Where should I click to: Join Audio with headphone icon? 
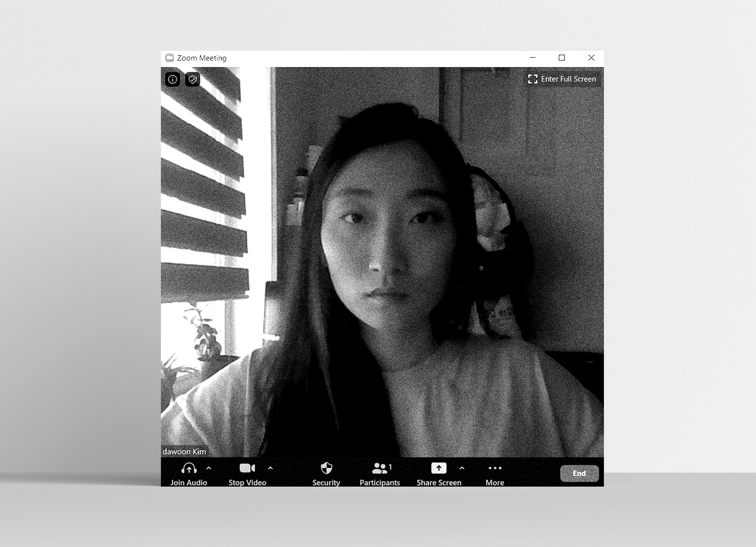189,474
